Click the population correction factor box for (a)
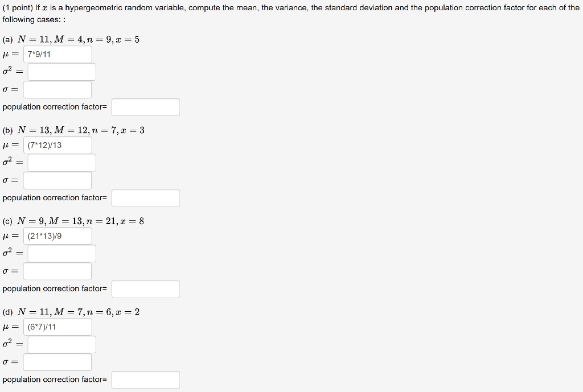Viewport: 583px width, 392px height. (x=145, y=107)
